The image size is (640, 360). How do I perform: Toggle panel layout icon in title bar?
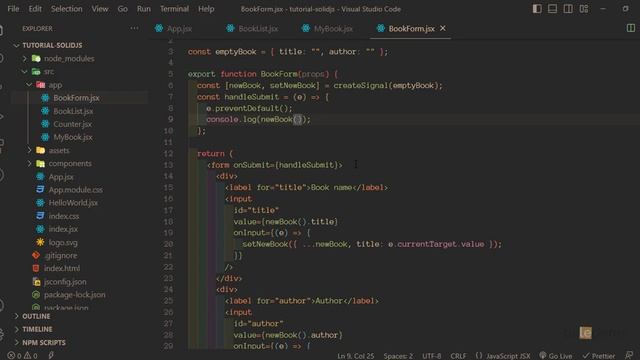click(552, 9)
